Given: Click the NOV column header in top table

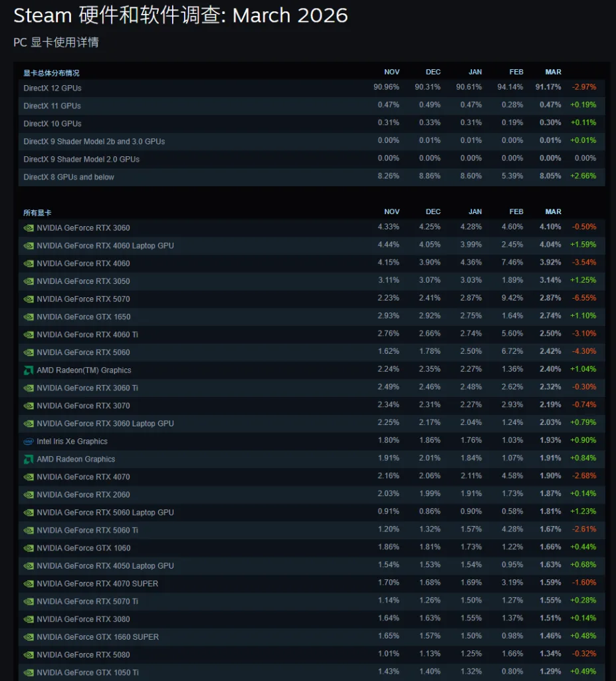Looking at the screenshot, I should [x=391, y=72].
